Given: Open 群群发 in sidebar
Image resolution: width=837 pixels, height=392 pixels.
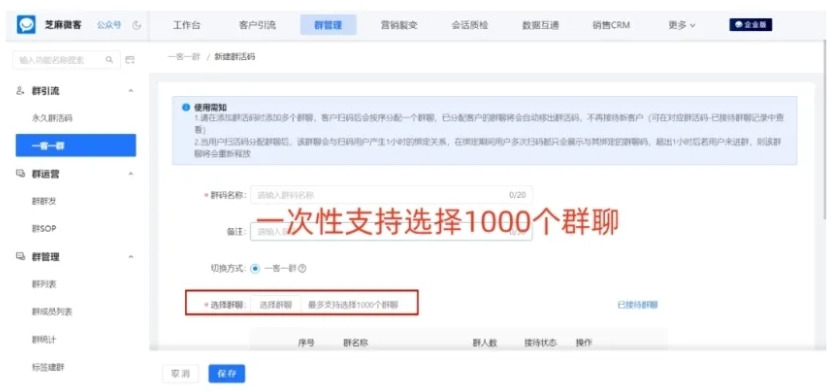Looking at the screenshot, I should point(44,201).
